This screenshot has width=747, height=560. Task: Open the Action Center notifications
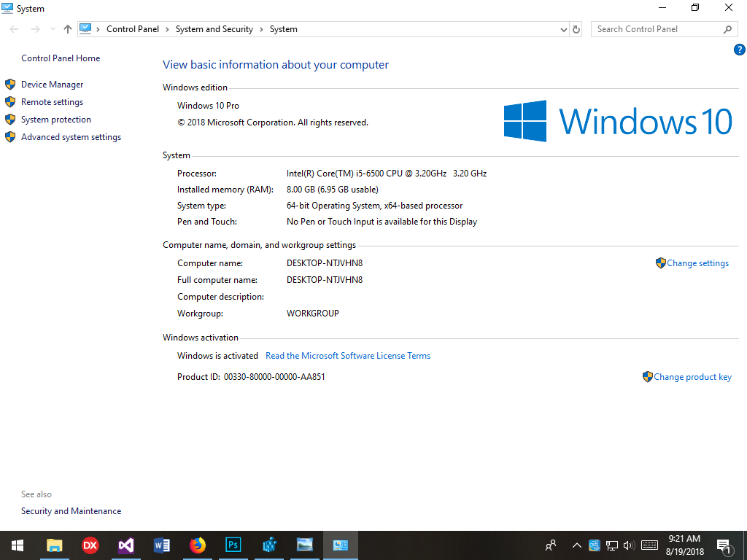pyautogui.click(x=724, y=545)
